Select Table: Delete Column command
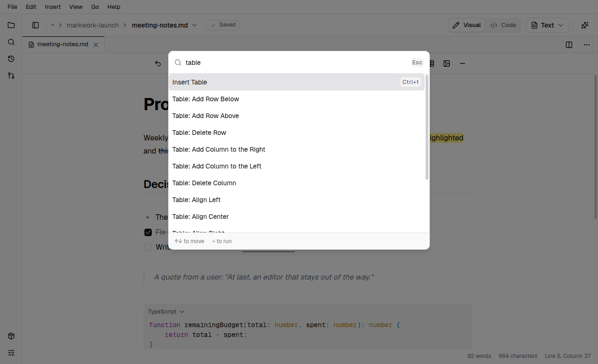The image size is (598, 364). 297,183
